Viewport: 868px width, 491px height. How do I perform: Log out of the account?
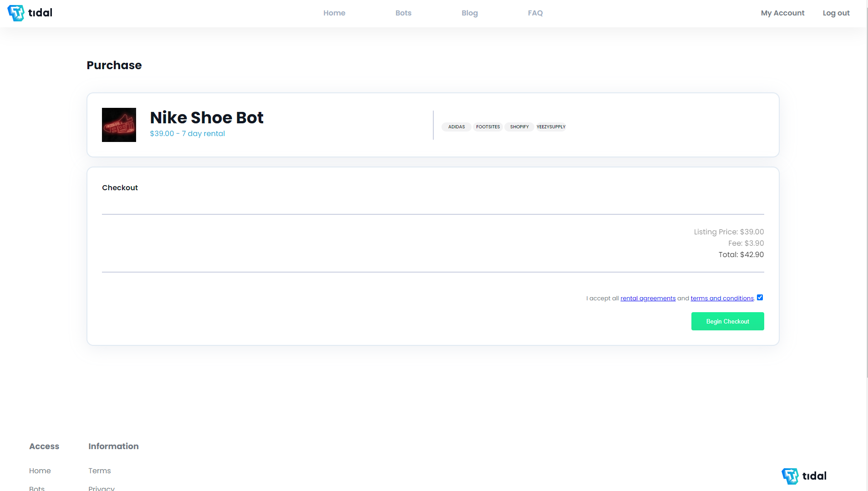pos(836,13)
